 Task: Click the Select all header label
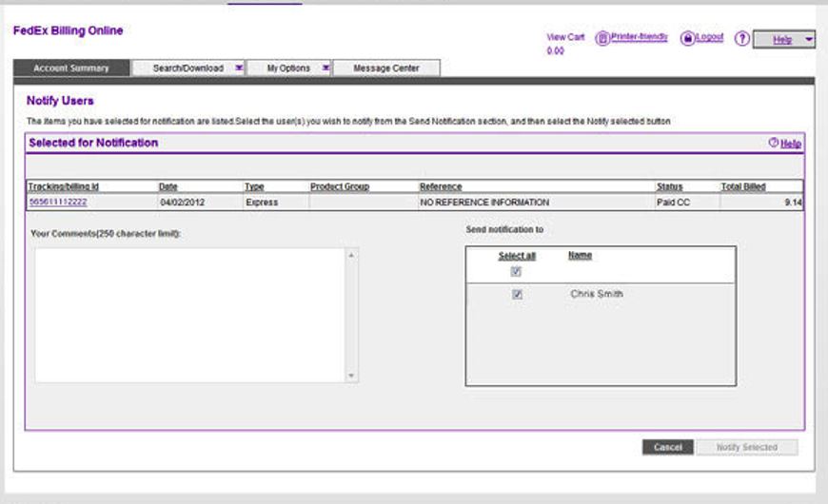[517, 256]
